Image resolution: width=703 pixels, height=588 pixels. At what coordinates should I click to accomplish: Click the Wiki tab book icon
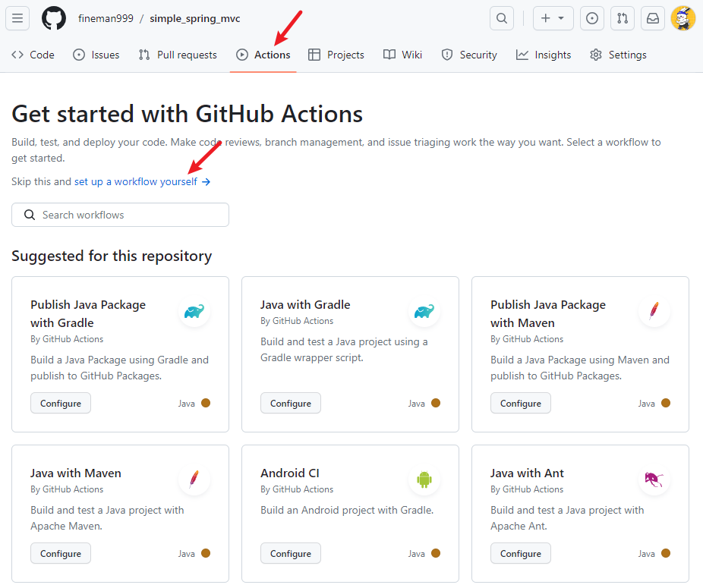click(x=389, y=55)
